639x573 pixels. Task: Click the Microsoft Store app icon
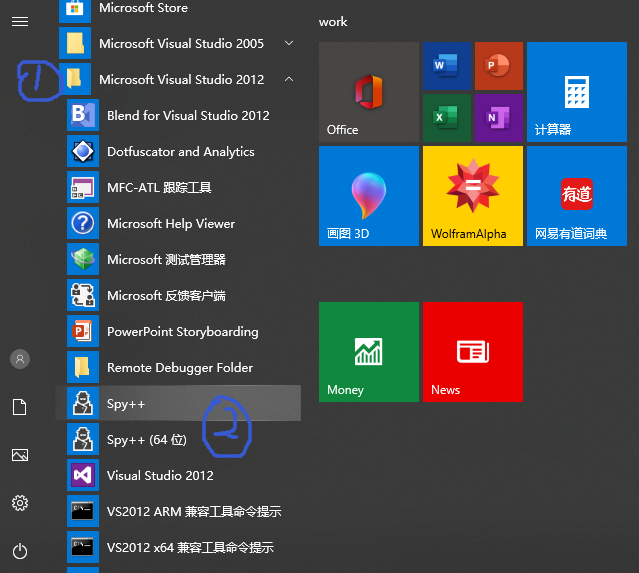[x=75, y=10]
